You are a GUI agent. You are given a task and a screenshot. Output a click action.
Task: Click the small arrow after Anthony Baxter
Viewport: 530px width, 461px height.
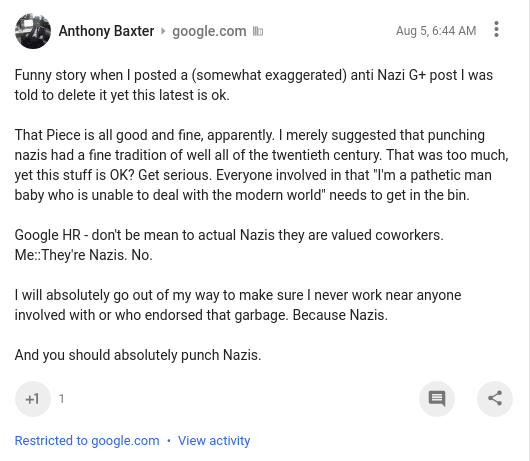[x=163, y=31]
